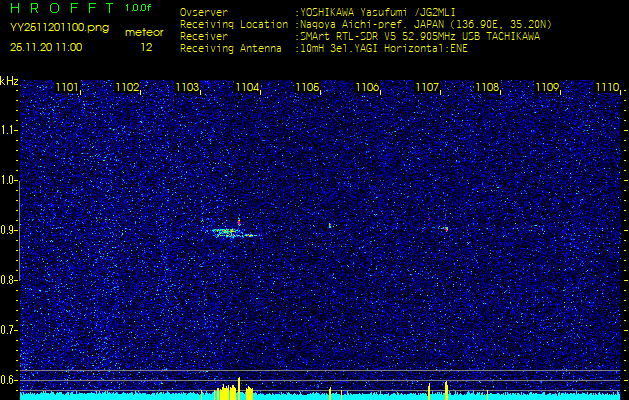Click the 0.6 kHz axis label

click(x=8, y=380)
